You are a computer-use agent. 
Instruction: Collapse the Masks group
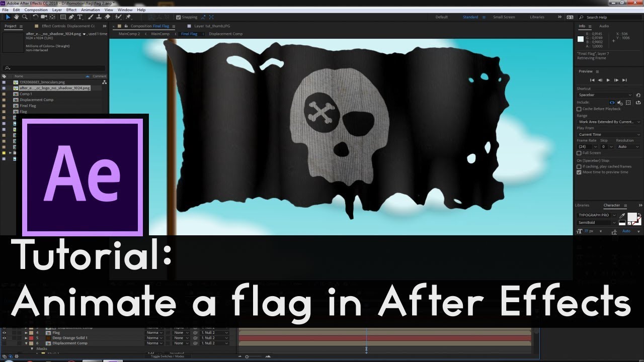point(32,348)
